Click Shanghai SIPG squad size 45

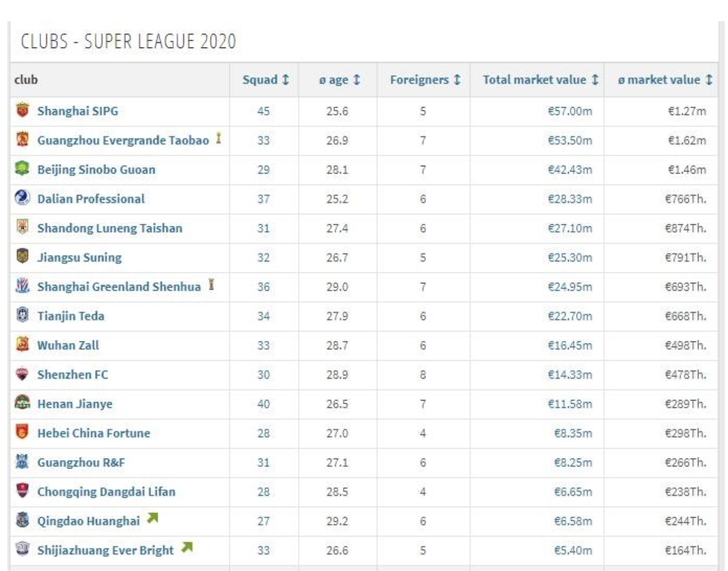pos(263,111)
